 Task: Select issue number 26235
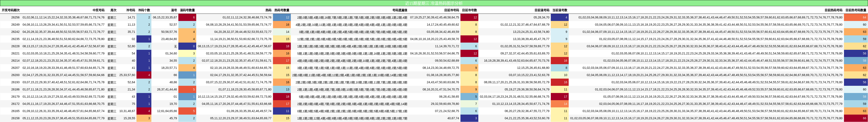(15, 39)
